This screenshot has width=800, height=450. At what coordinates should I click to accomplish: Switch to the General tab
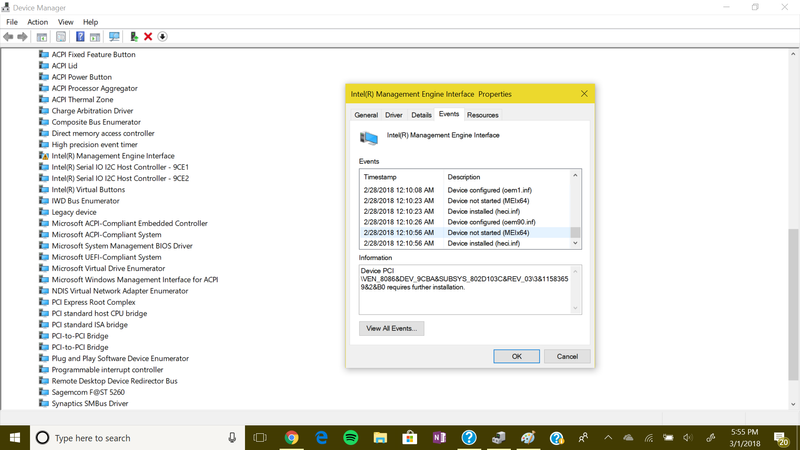tap(366, 115)
